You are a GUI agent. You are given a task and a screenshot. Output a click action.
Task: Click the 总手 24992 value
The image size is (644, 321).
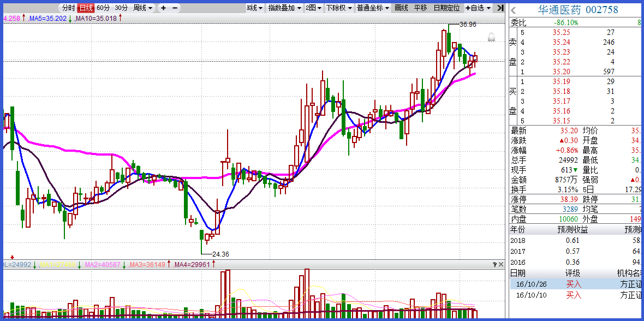point(568,160)
